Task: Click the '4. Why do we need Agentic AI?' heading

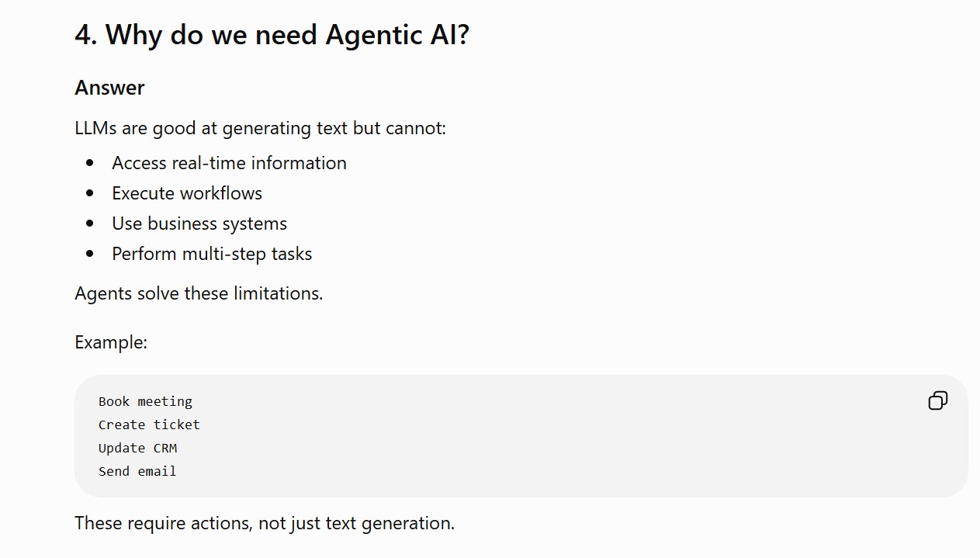Action: tap(272, 34)
